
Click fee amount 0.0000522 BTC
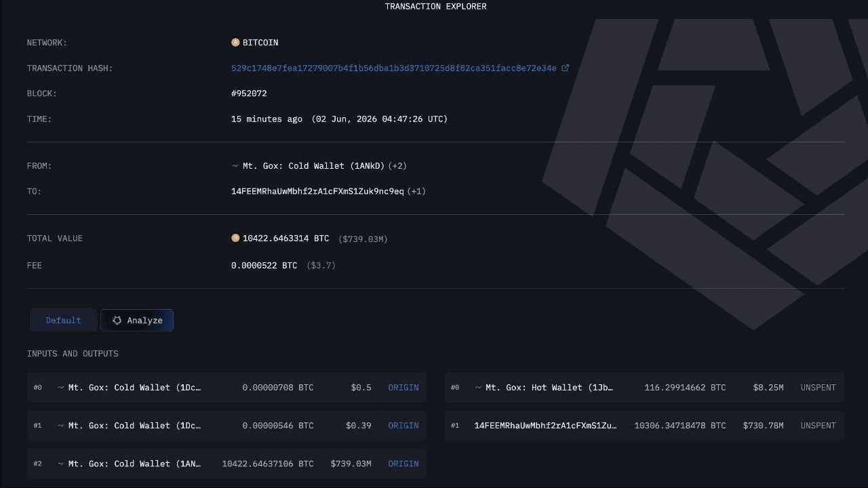click(264, 266)
